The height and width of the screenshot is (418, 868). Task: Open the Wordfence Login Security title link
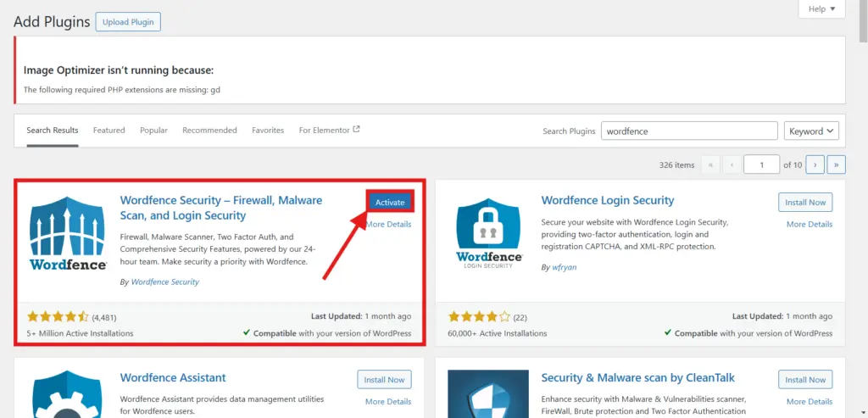tap(607, 200)
